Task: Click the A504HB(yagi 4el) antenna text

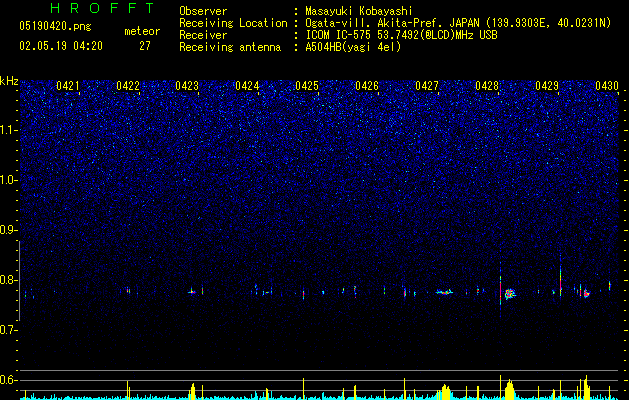Action: coord(353,47)
